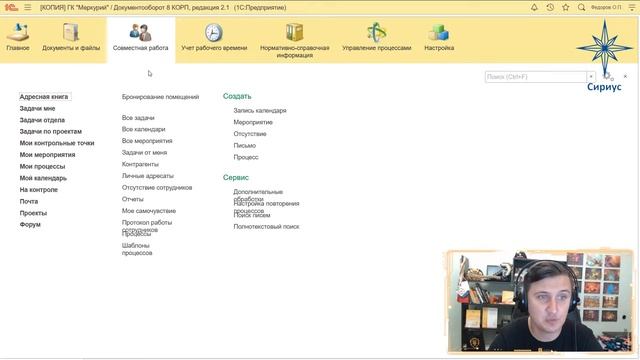Open Мои процессы
The height and width of the screenshot is (360, 640).
(42, 167)
